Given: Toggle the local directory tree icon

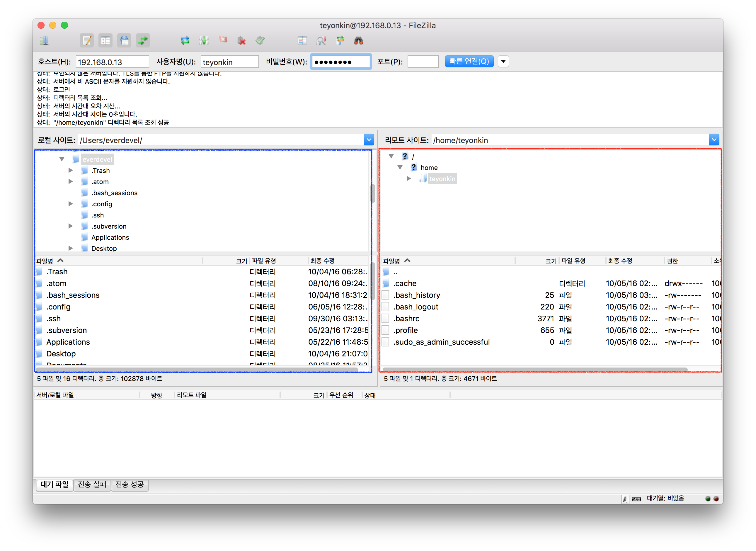Looking at the screenshot, I should (x=106, y=41).
